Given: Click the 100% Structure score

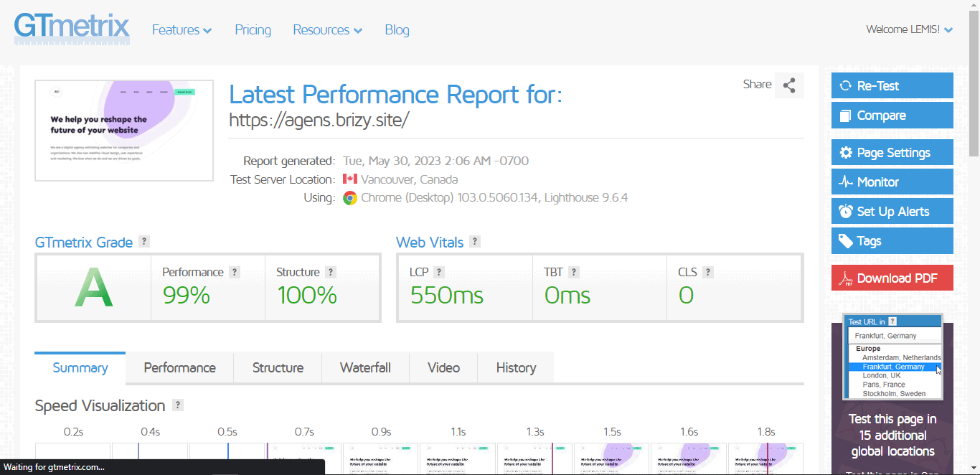Looking at the screenshot, I should 307,295.
